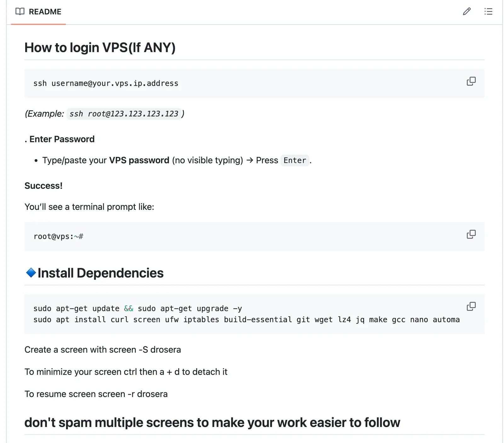Open the README tab
This screenshot has width=504, height=443.
click(38, 12)
